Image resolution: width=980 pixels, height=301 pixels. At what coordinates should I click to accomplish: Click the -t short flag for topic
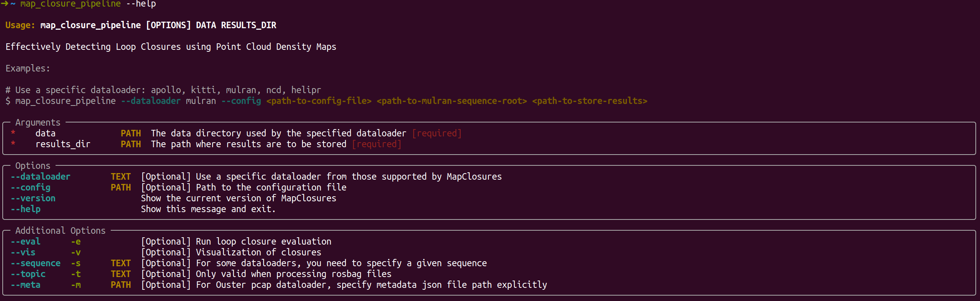[76, 274]
